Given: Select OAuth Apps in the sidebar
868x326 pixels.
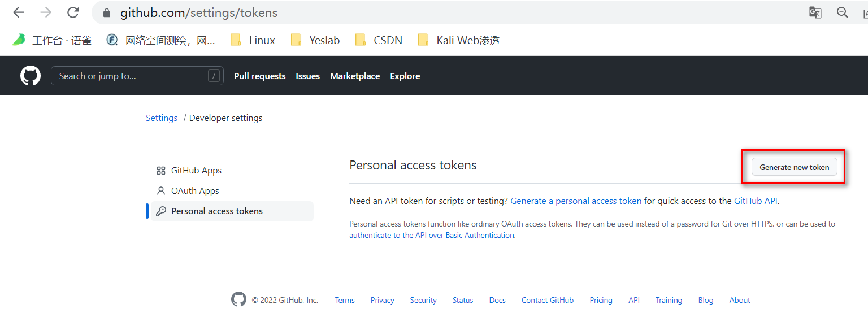Looking at the screenshot, I should pos(195,191).
